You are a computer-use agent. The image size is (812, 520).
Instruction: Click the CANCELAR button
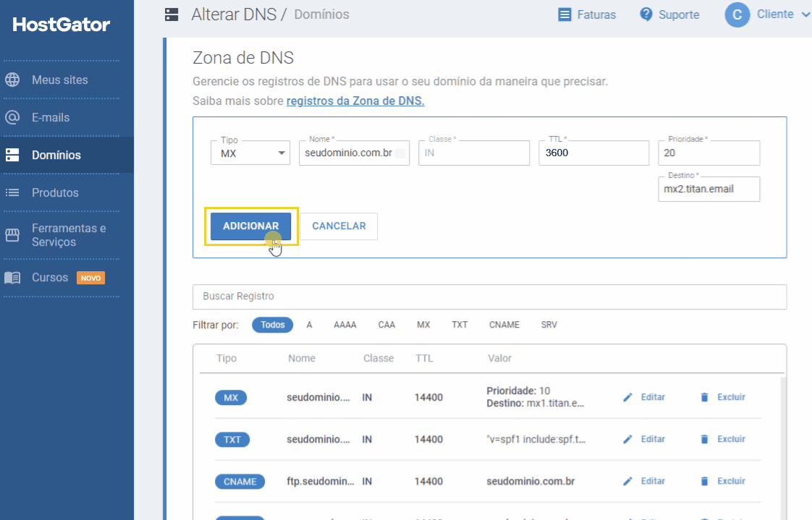tap(339, 226)
